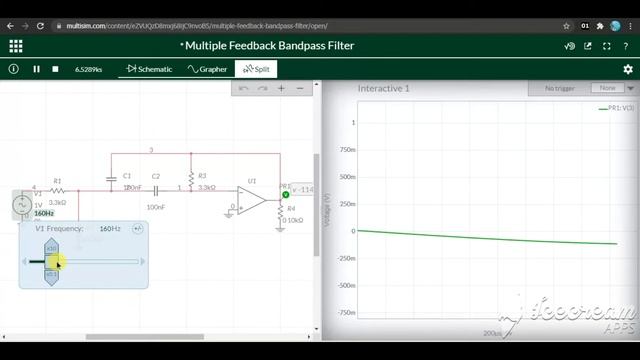The width and height of the screenshot is (640, 360).
Task: Click the schematic horizontal scrollbar
Action: pos(145,337)
